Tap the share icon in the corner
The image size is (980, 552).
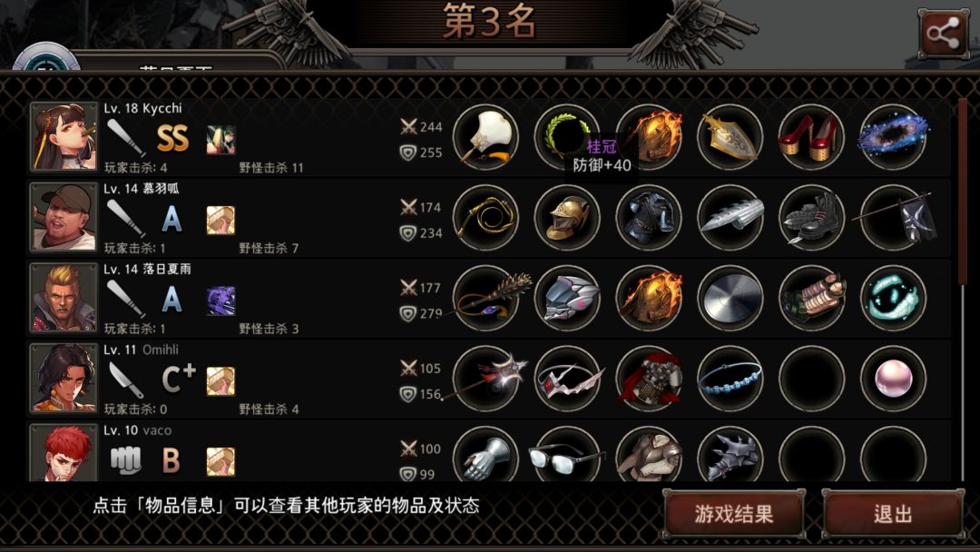tap(943, 34)
